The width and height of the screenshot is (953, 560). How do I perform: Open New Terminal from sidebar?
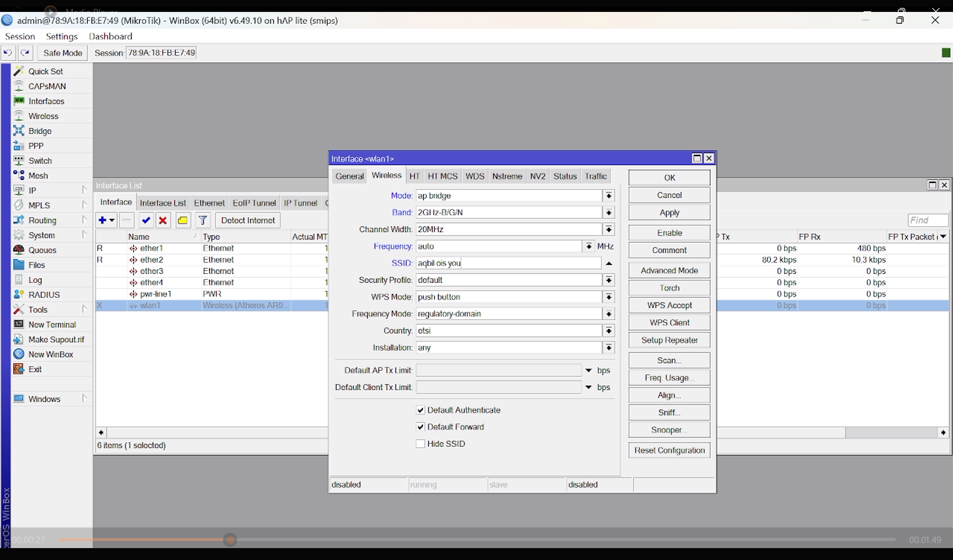coord(52,325)
